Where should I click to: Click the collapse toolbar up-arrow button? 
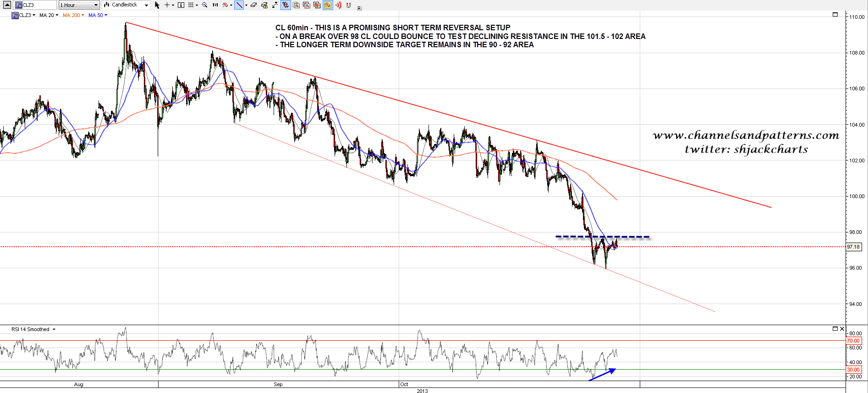(x=7, y=5)
